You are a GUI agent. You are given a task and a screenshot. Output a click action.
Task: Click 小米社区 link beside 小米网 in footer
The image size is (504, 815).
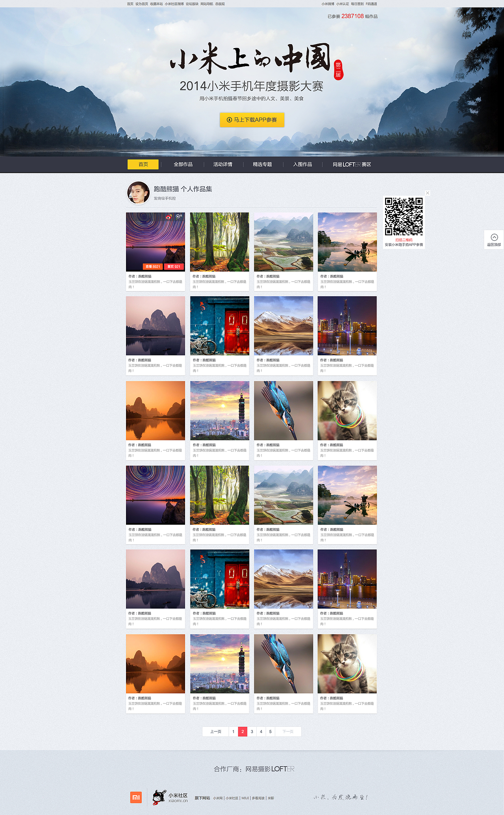pos(232,798)
